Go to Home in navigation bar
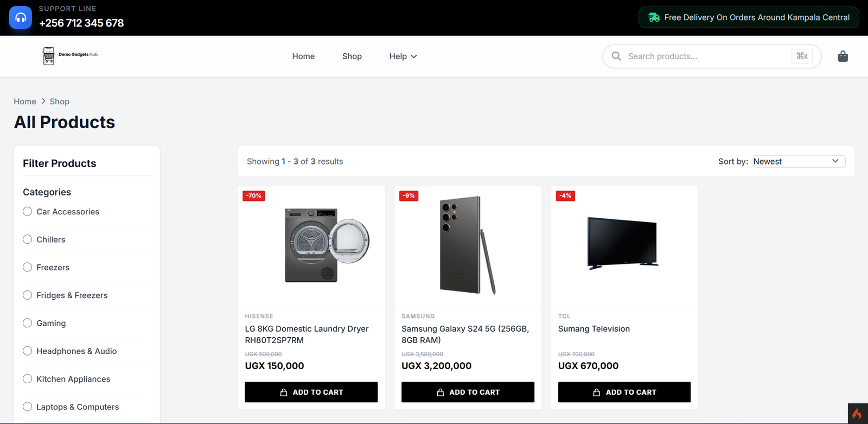This screenshot has width=868, height=424. point(303,56)
